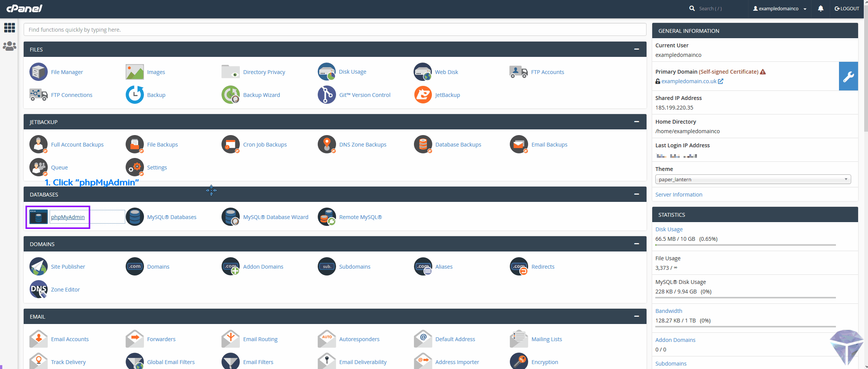This screenshot has height=369, width=868.
Task: Open the Aliases link
Action: (x=444, y=267)
